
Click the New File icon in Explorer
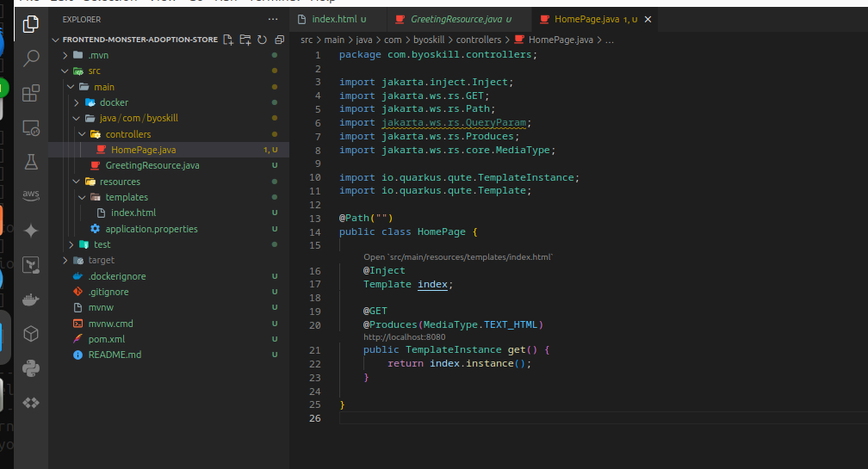pyautogui.click(x=228, y=40)
